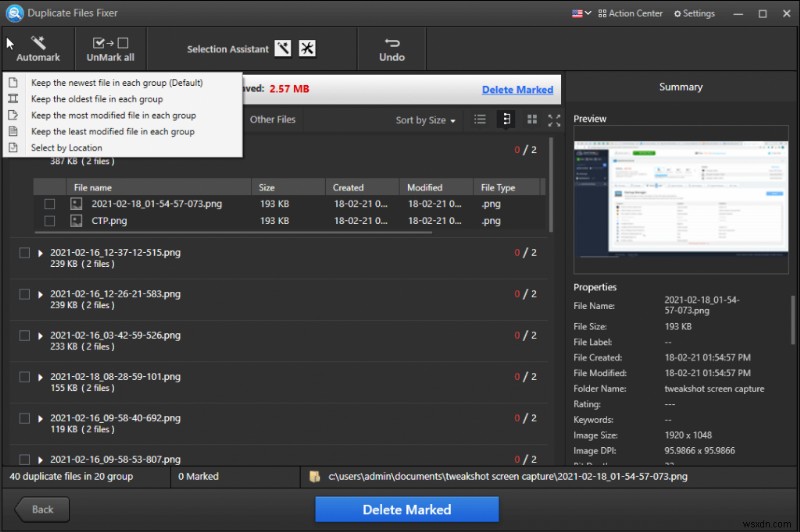800x532 pixels.
Task: Check the 2021-02-16_12-37-12-515.png group checkbox
Action: point(24,253)
